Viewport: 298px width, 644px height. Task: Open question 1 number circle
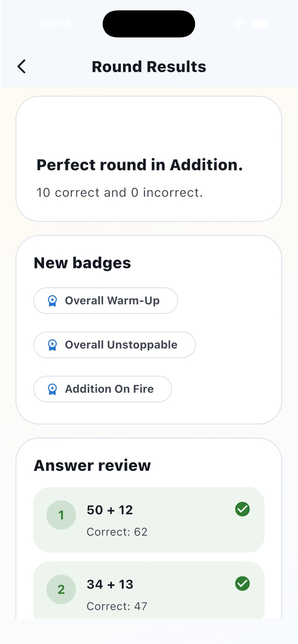tap(61, 515)
